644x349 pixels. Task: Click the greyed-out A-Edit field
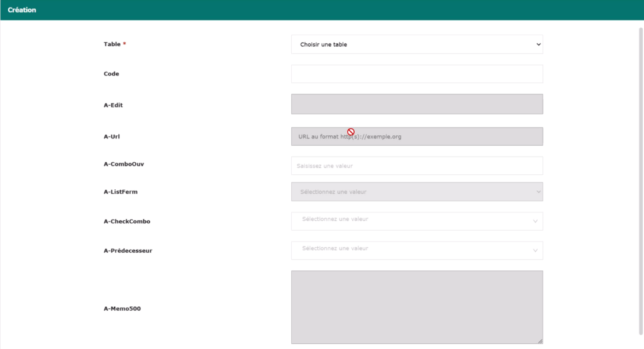416,104
